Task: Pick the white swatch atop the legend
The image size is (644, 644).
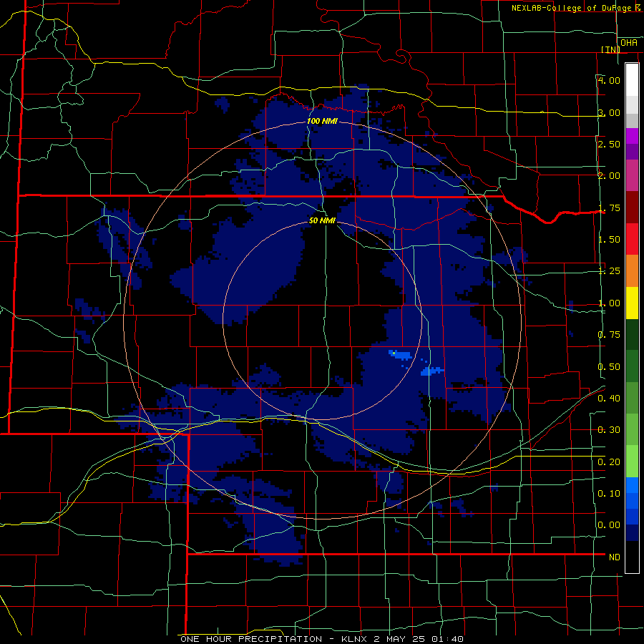Action: [632, 79]
